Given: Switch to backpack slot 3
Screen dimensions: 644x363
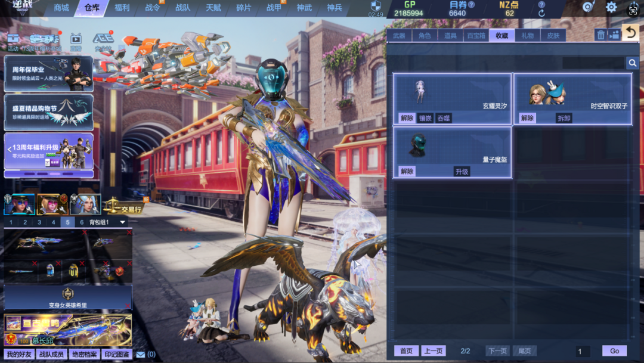Looking at the screenshot, I should click(39, 222).
